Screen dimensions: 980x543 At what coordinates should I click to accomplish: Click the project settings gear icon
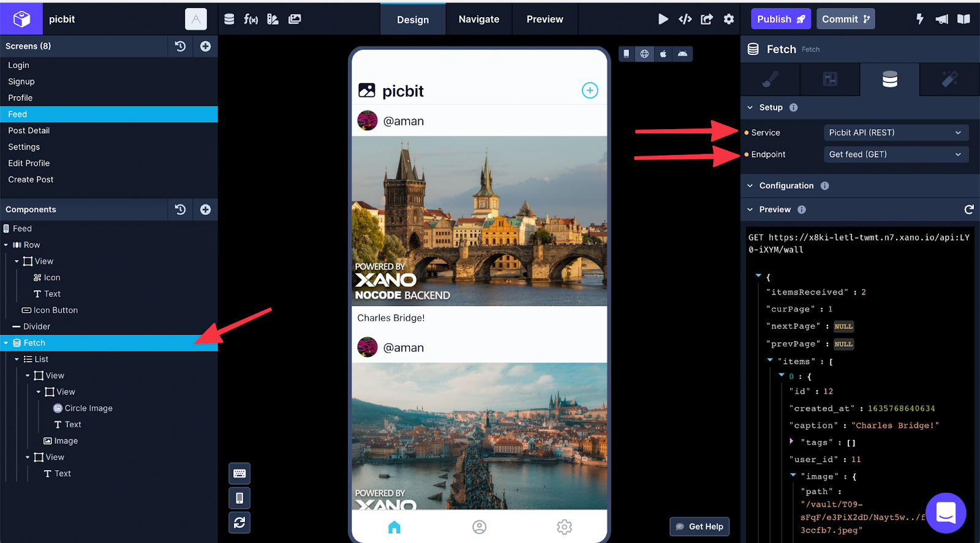(729, 19)
